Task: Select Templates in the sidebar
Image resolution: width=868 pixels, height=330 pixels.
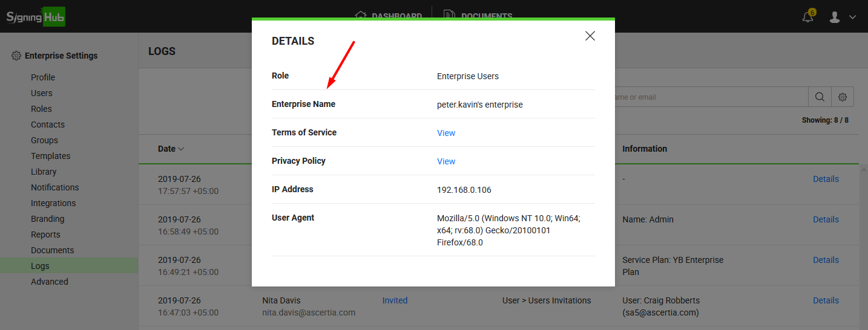Action: (x=51, y=156)
